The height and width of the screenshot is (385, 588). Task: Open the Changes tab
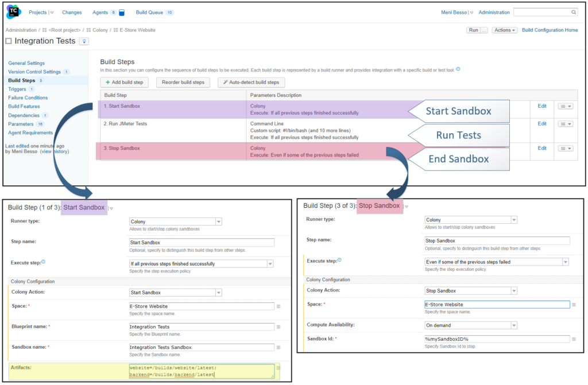tap(72, 13)
